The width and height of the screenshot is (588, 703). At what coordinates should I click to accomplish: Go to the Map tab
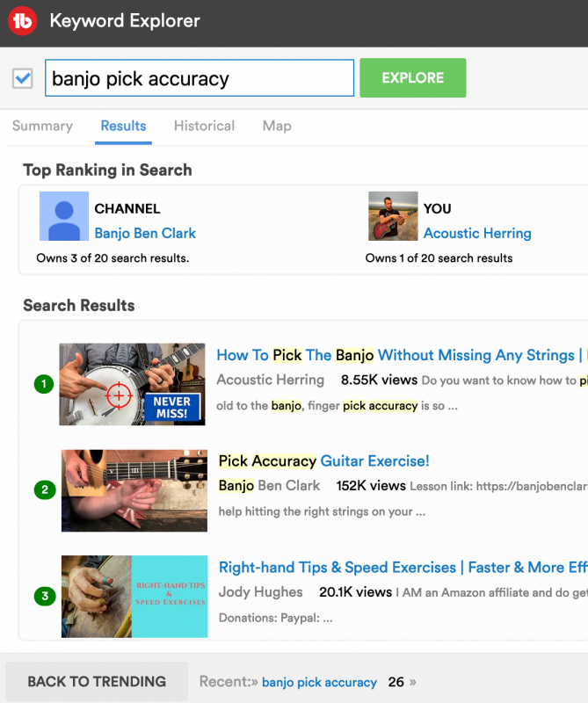tap(277, 126)
